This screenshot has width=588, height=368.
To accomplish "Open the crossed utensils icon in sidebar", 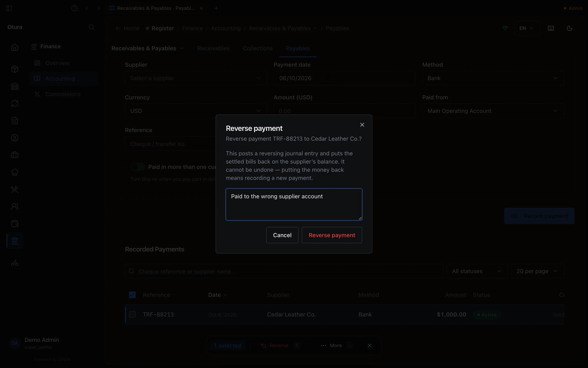I will tap(14, 189).
